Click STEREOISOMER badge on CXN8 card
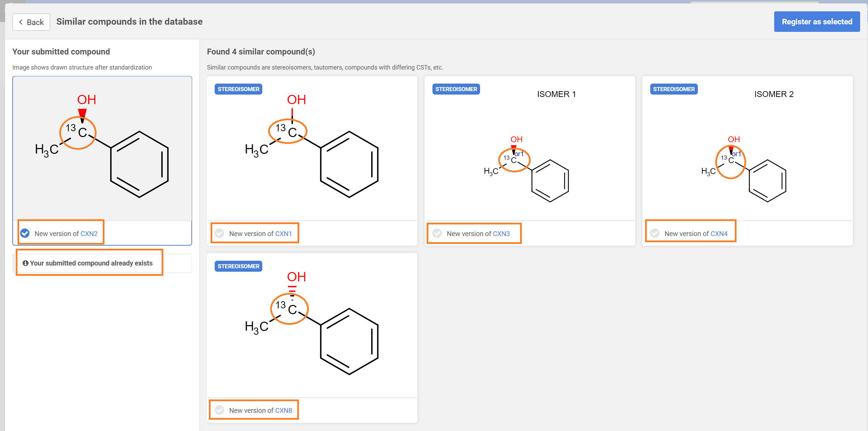 pos(238,266)
